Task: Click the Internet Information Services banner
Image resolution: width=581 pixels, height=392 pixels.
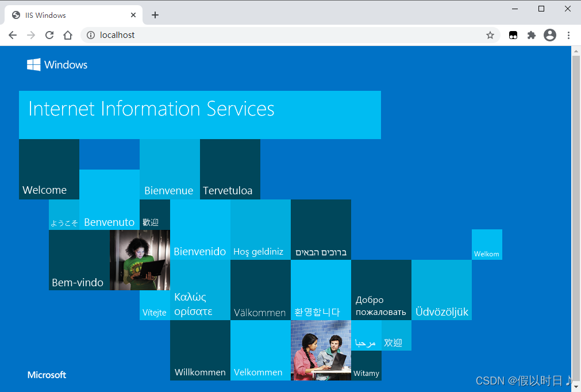Action: coord(199,114)
